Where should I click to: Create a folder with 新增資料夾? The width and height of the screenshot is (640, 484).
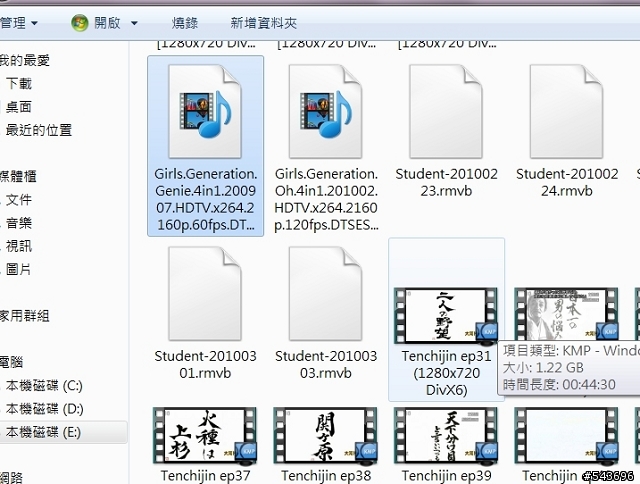coord(263,23)
